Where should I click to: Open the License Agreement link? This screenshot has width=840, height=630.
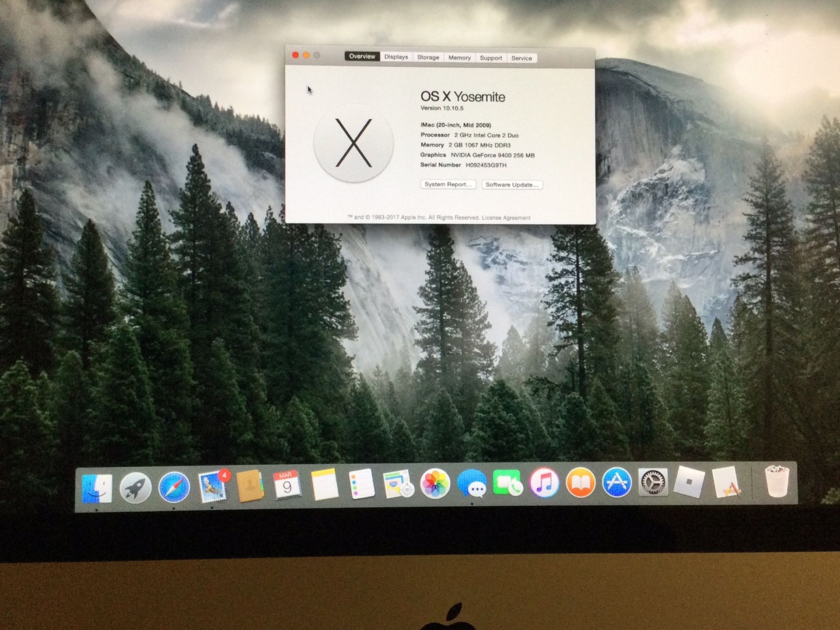(506, 218)
